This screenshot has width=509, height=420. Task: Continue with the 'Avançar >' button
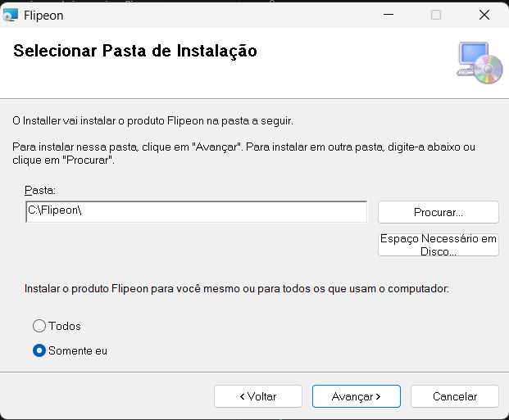click(x=357, y=396)
